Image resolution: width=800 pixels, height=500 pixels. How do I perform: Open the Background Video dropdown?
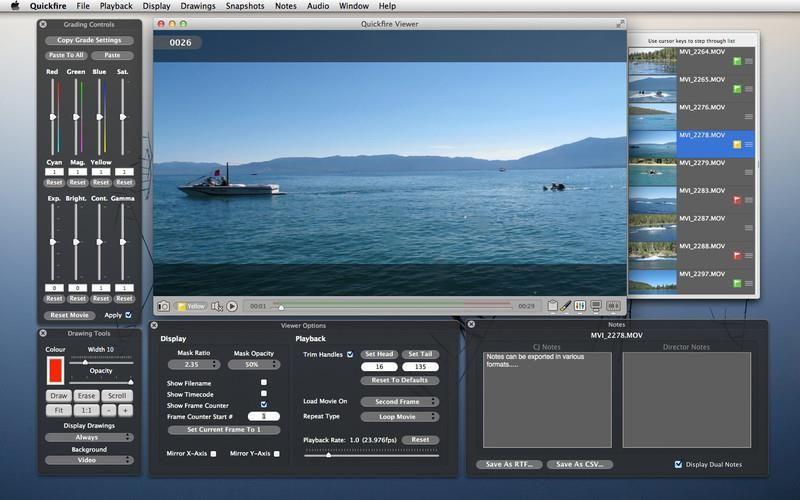click(x=89, y=460)
